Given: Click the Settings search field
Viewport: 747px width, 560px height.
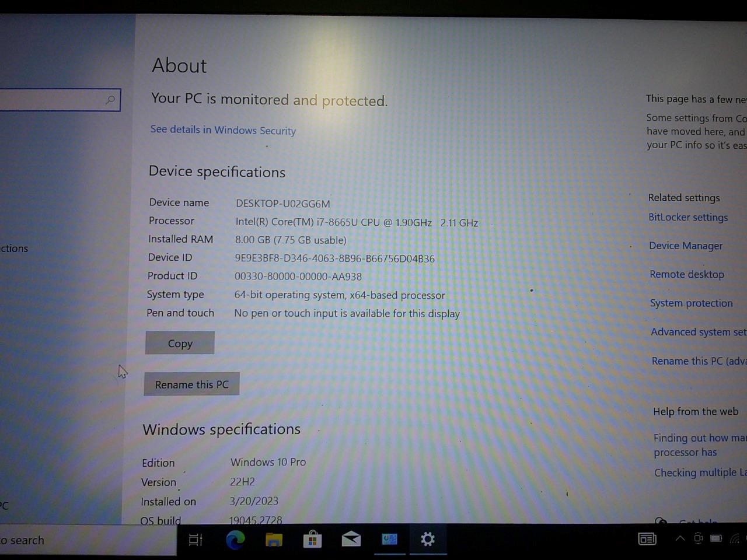Looking at the screenshot, I should (60, 100).
